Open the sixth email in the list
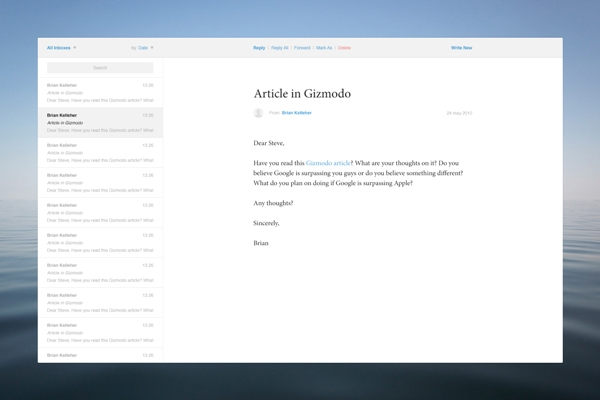 pyautogui.click(x=100, y=243)
